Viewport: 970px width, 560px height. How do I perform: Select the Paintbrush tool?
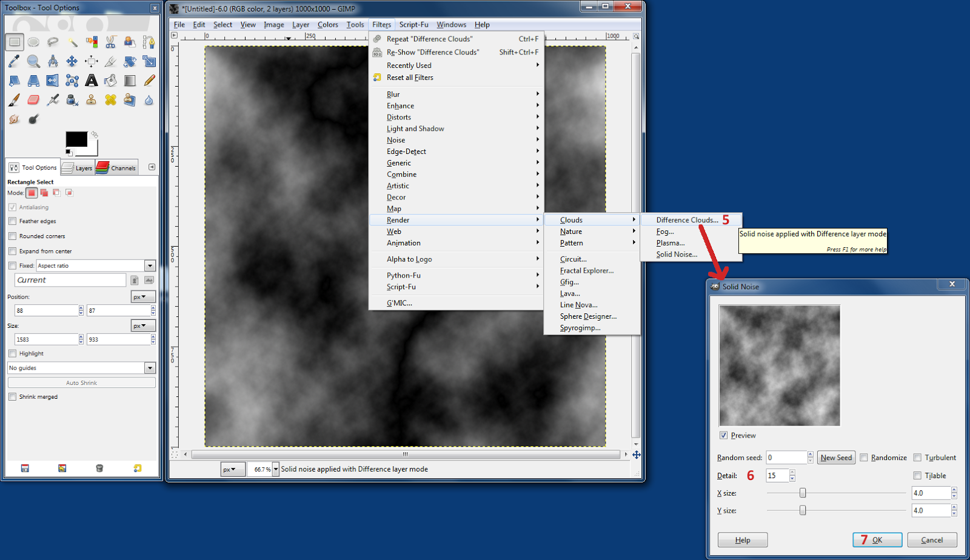coord(13,99)
